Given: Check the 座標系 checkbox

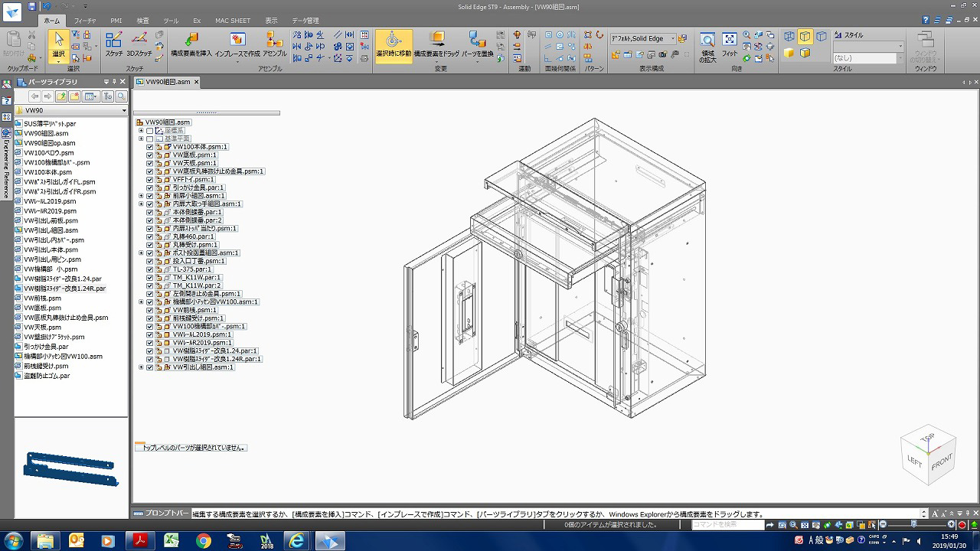Looking at the screenshot, I should pos(150,131).
